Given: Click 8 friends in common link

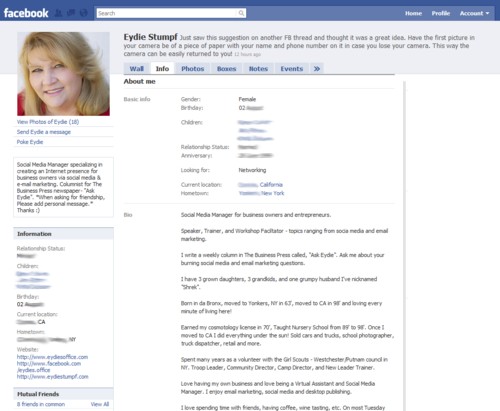Looking at the screenshot, I should tap(41, 404).
